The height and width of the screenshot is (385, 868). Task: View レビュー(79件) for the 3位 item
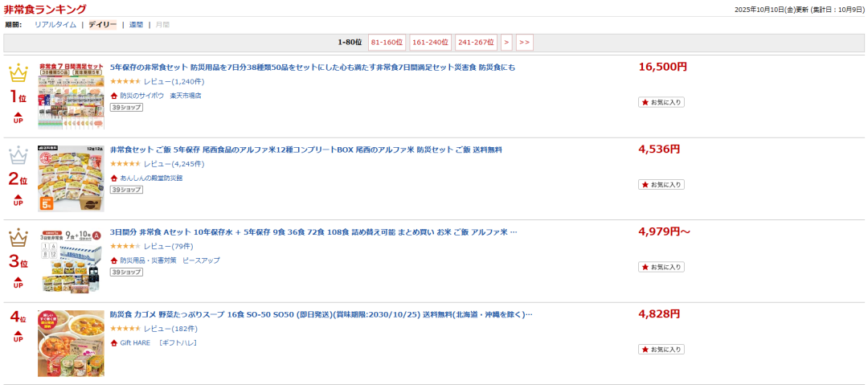[x=168, y=247]
